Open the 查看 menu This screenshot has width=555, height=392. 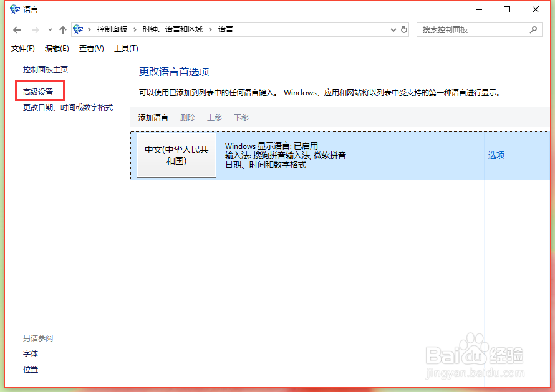pos(91,48)
